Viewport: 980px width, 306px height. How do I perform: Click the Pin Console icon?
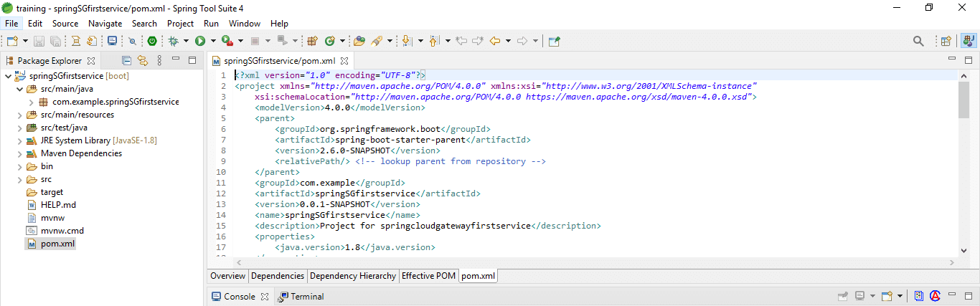[844, 296]
